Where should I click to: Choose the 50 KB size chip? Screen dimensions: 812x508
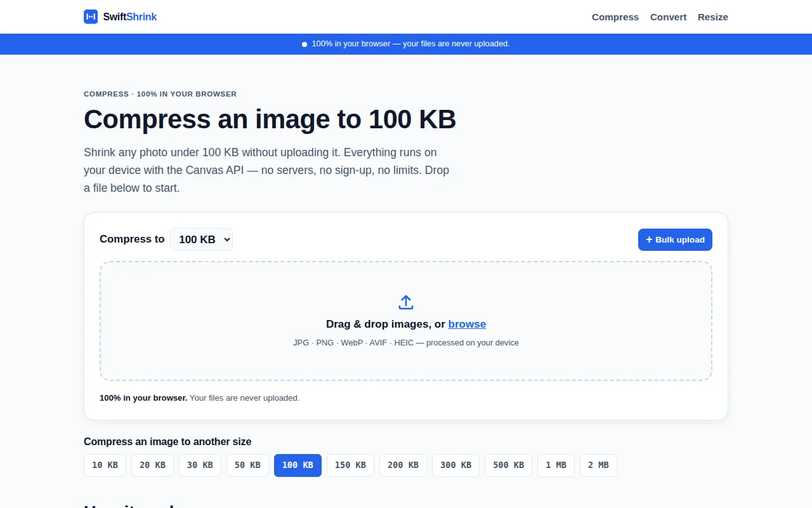pos(247,465)
